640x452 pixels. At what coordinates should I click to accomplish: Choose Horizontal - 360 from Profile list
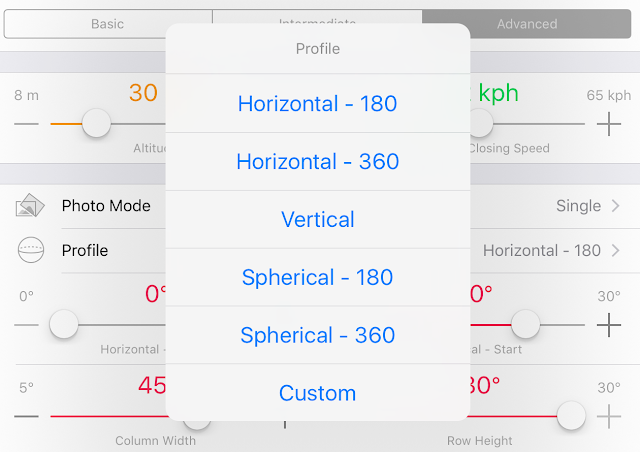(317, 161)
